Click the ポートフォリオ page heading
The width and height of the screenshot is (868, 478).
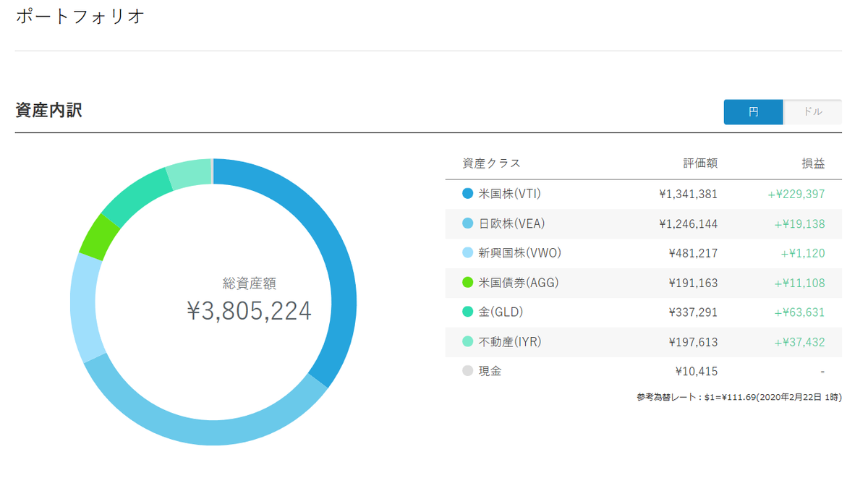pyautogui.click(x=80, y=16)
